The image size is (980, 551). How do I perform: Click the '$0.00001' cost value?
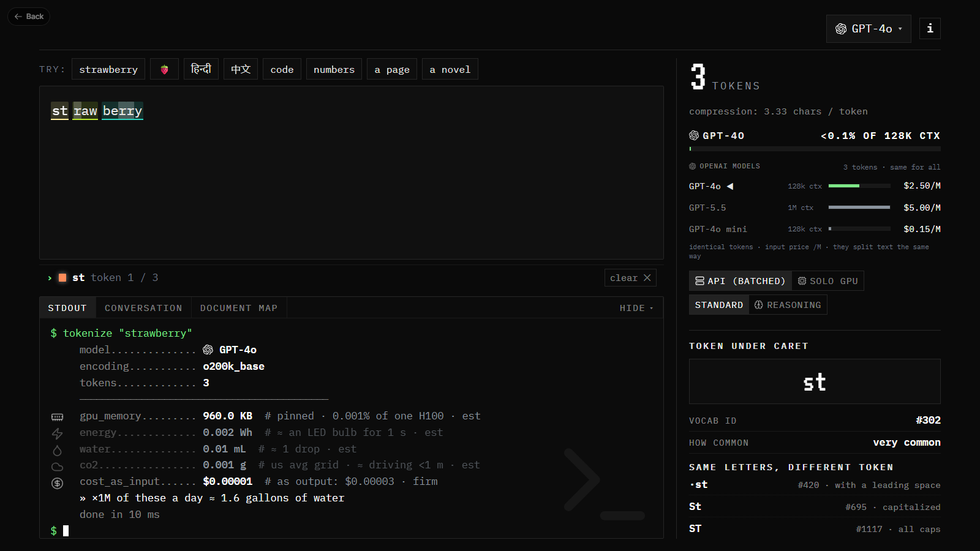click(228, 482)
